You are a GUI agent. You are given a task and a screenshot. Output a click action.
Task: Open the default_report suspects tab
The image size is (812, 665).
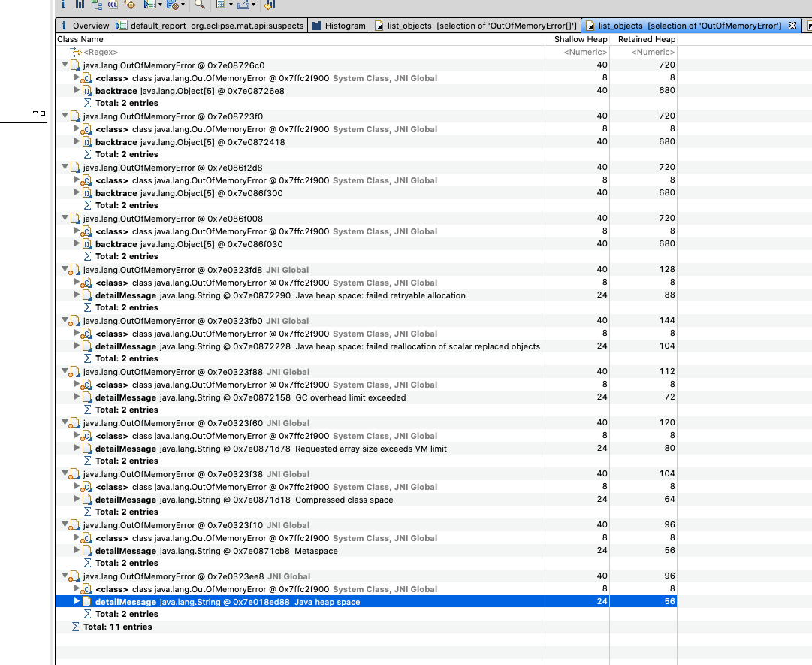coord(210,25)
